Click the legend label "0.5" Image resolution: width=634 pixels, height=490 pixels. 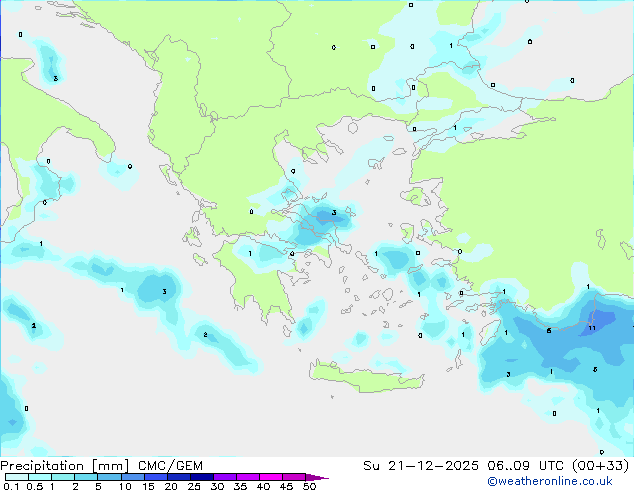(34, 486)
